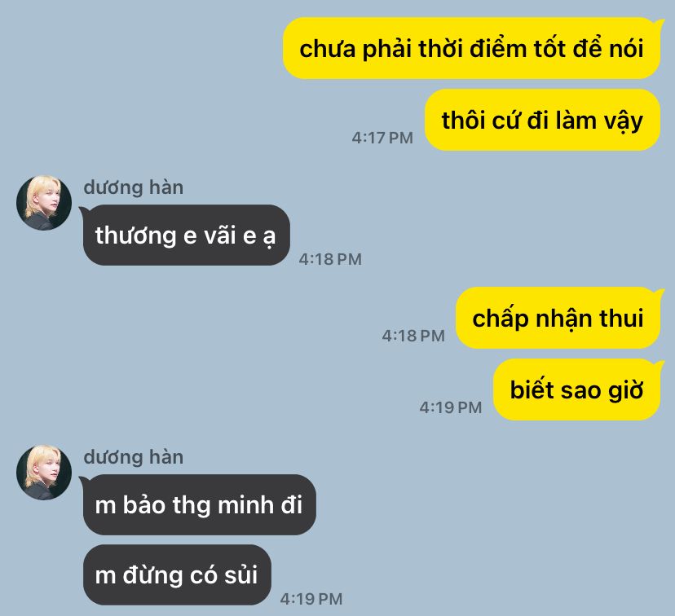The width and height of the screenshot is (675, 616).
Task: Click the word 'chưa' in the yellow bubble
Action: click(328, 49)
